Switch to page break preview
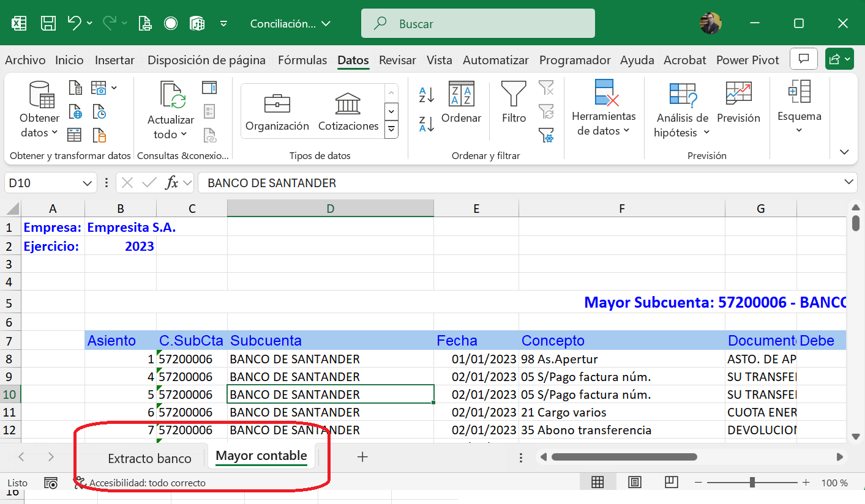865x504 pixels. click(672, 483)
